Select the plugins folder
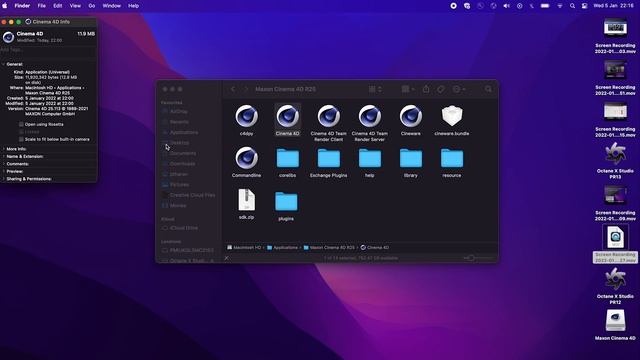640x360 pixels. tap(286, 202)
